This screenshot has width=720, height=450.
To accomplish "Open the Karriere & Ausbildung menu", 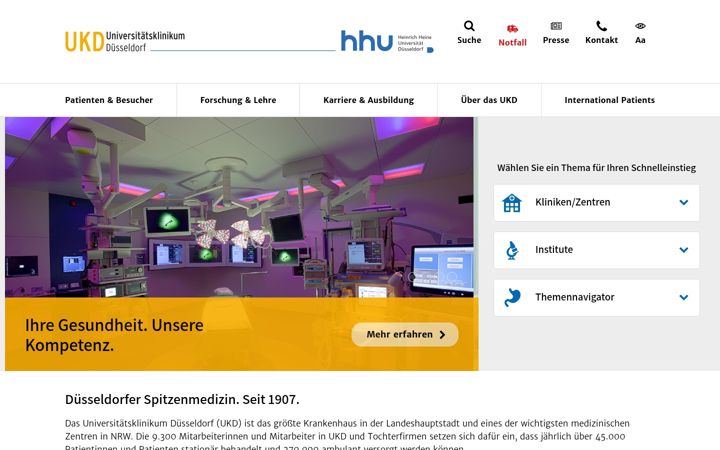I will [368, 100].
